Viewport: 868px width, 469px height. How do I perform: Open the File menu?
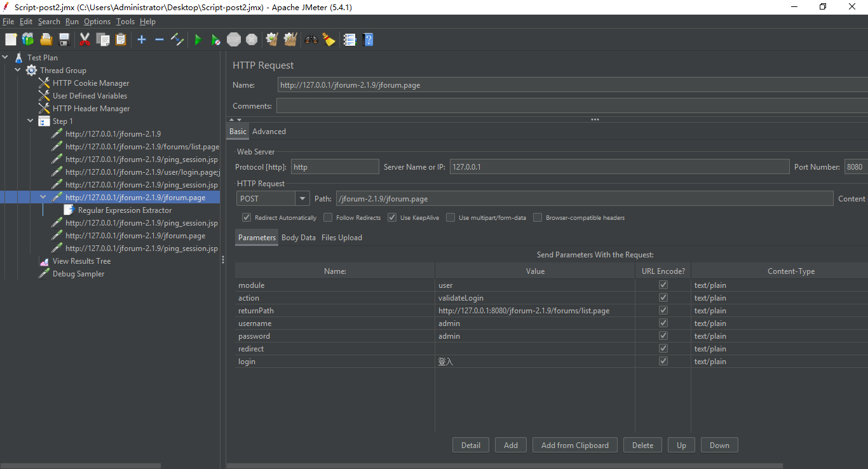(x=8, y=22)
